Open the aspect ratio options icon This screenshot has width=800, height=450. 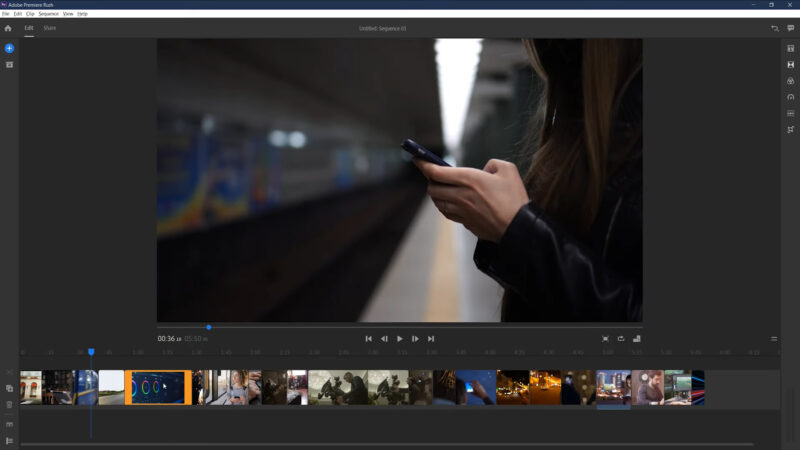[x=637, y=339]
